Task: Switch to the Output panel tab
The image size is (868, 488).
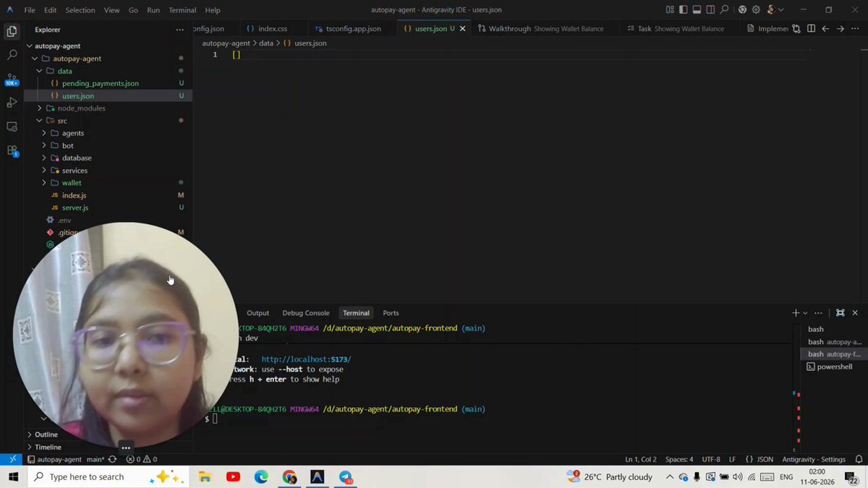Action: point(258,313)
